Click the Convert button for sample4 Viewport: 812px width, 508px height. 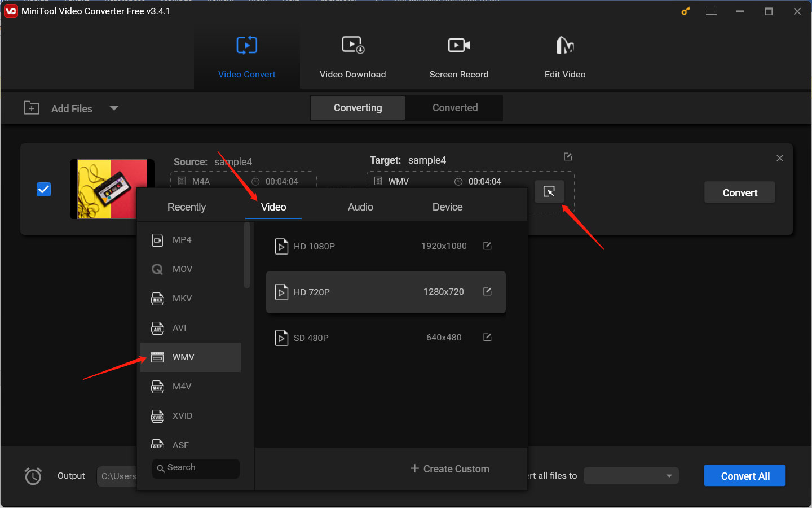740,192
